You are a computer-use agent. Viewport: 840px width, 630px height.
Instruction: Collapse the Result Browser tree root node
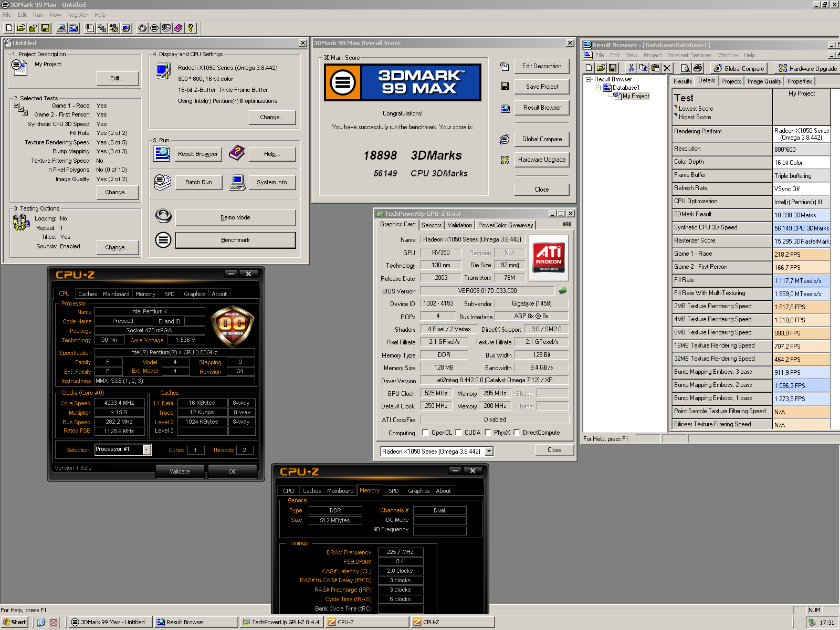(589, 79)
